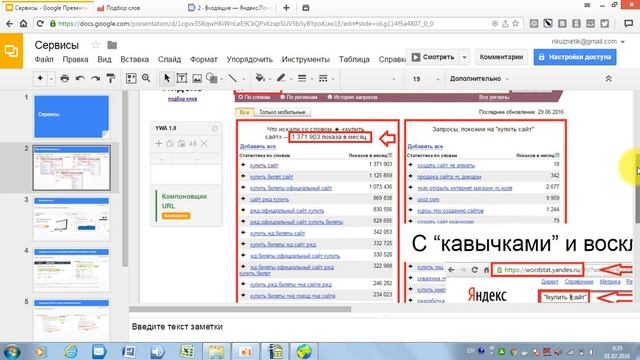Click the Смотреть present button
The width and height of the screenshot is (640, 360).
(x=433, y=57)
